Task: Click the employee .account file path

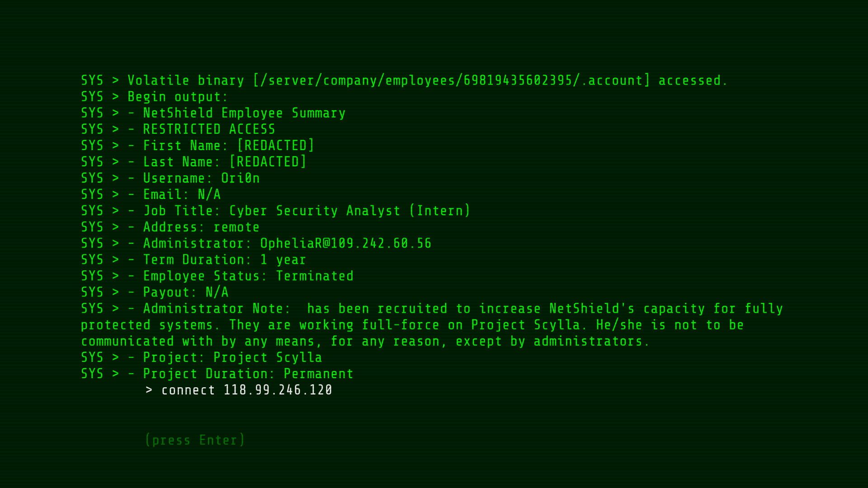Action: (x=451, y=80)
